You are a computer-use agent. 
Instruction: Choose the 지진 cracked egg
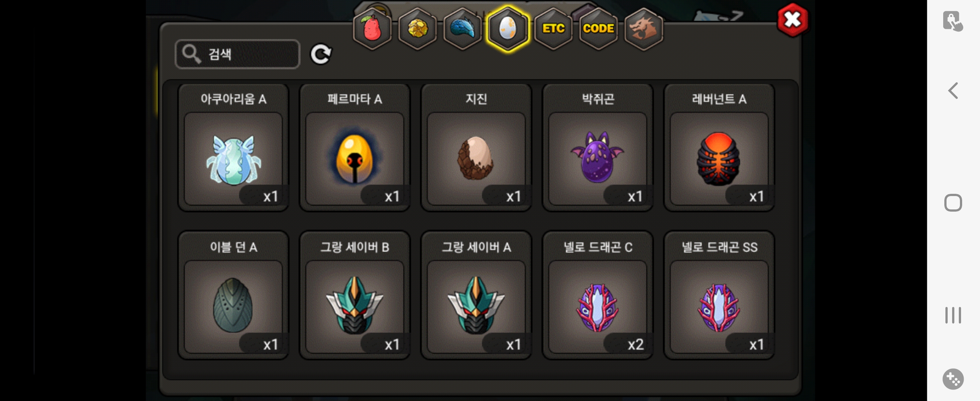coord(476,147)
